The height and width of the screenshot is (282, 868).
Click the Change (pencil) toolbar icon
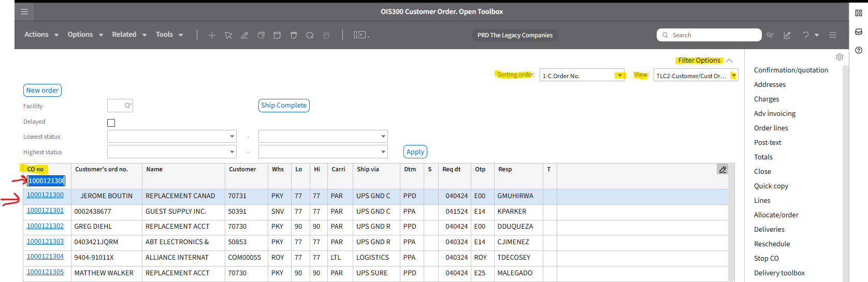coord(244,35)
